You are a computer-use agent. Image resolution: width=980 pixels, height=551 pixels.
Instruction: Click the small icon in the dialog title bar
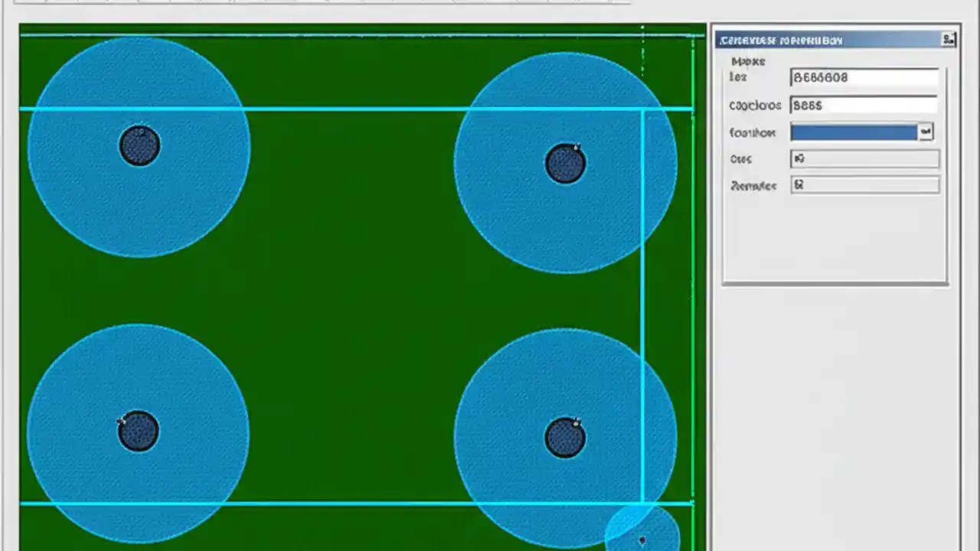(949, 40)
